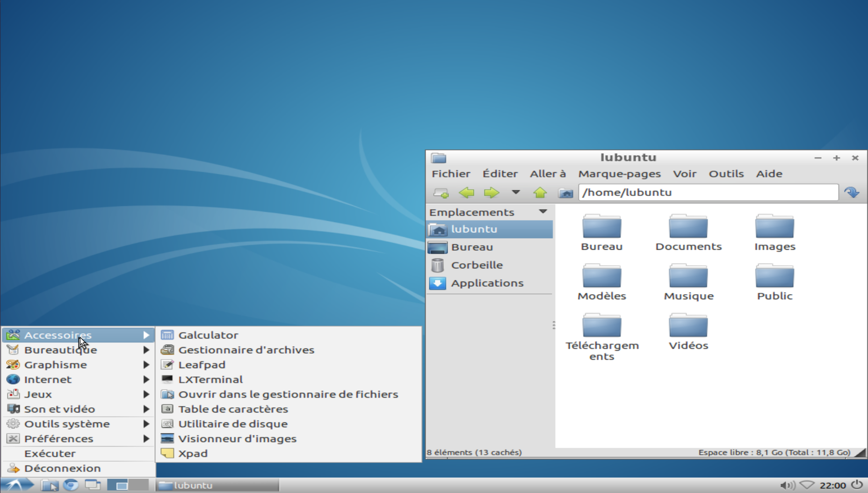Open the Emplacements side pane dropdown
Viewport: 868px width, 493px height.
(542, 212)
